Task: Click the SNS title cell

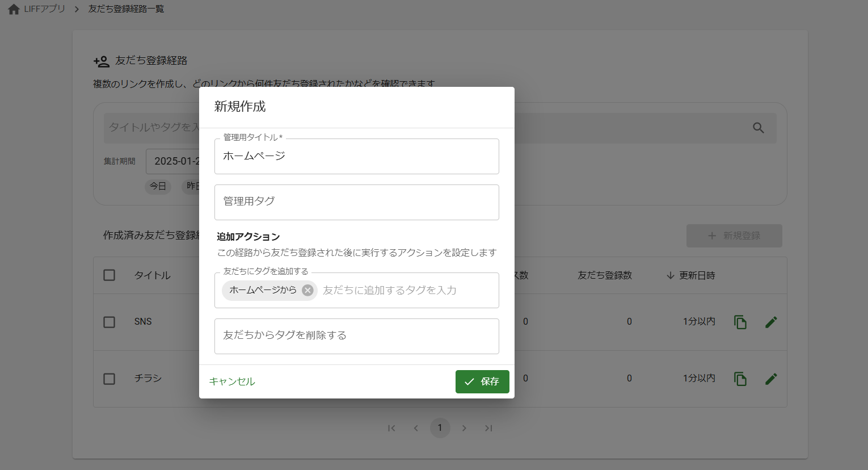Action: [x=143, y=321]
